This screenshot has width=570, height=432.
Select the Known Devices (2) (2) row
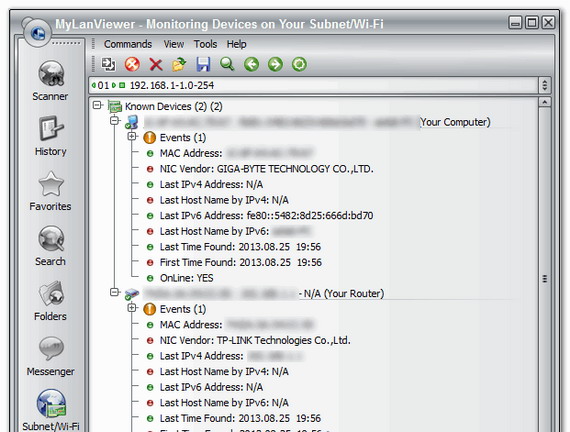(x=174, y=107)
